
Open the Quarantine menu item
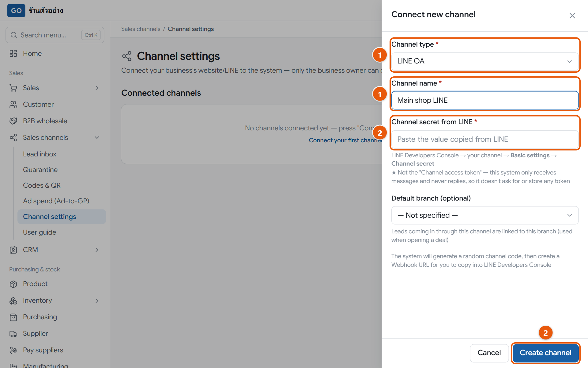tap(62, 170)
